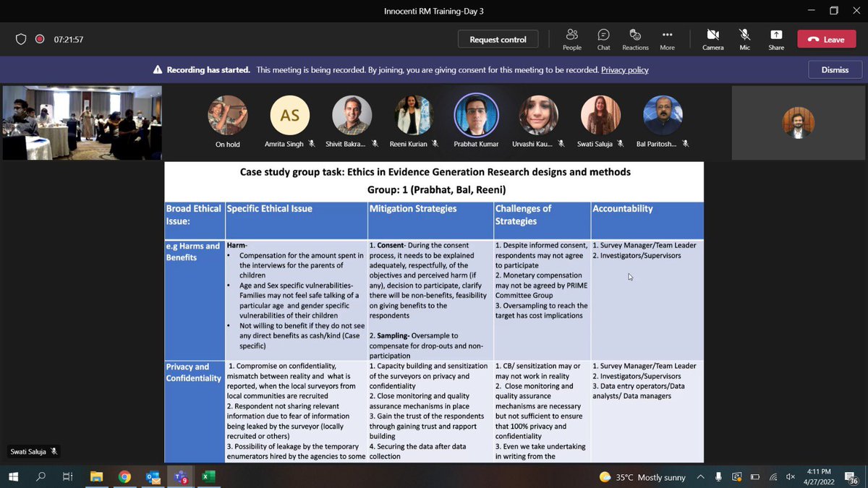Viewport: 868px width, 488px height.
Task: Open the People participants panel
Action: [571, 38]
